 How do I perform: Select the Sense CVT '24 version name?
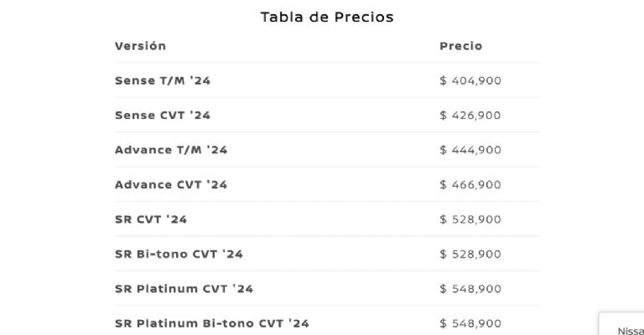point(163,116)
